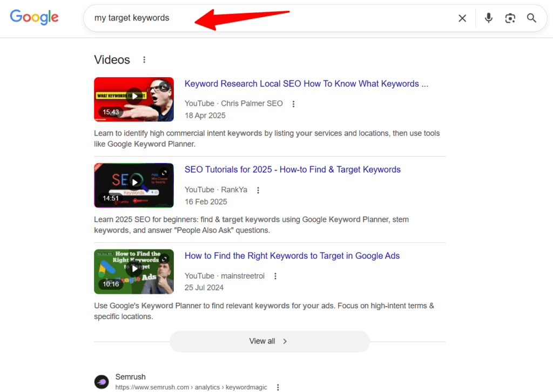Open the Google Ads keywords article link
This screenshot has width=553, height=392.
pos(292,255)
